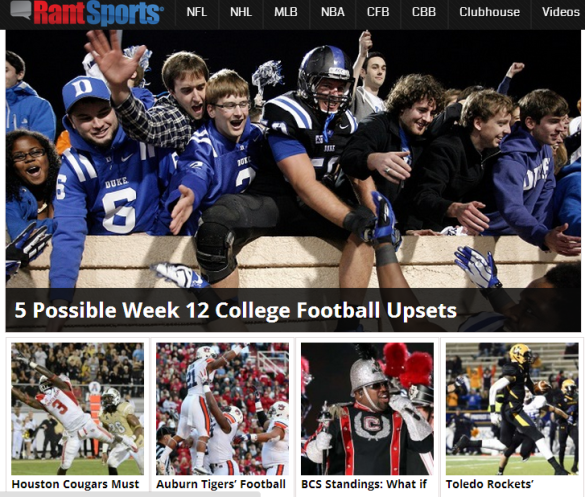Open the Toledo Rockets player thumbnail
The width and height of the screenshot is (585, 497).
(x=512, y=409)
